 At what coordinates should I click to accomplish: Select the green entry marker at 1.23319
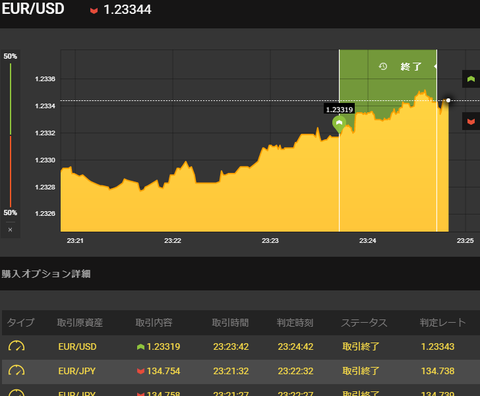(x=339, y=124)
